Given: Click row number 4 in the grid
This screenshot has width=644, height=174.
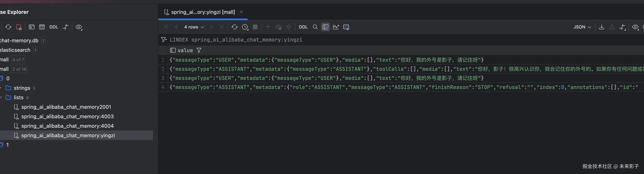Looking at the screenshot, I should pos(163,87).
